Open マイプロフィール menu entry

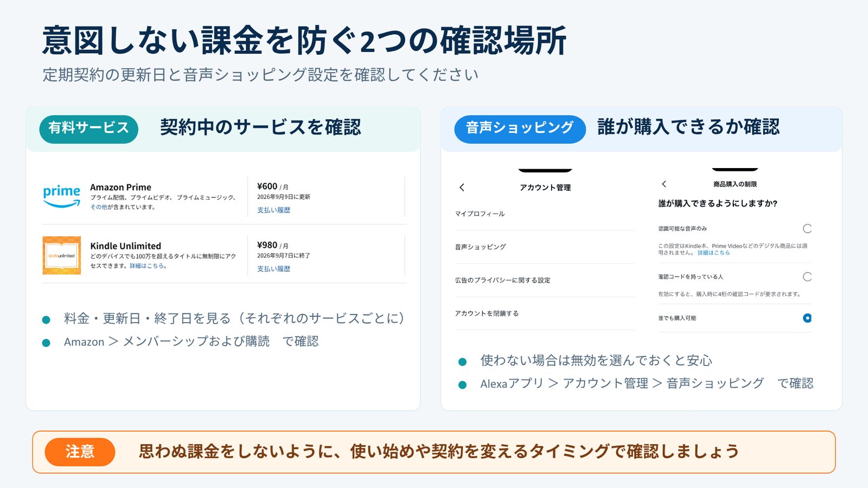tap(545, 214)
